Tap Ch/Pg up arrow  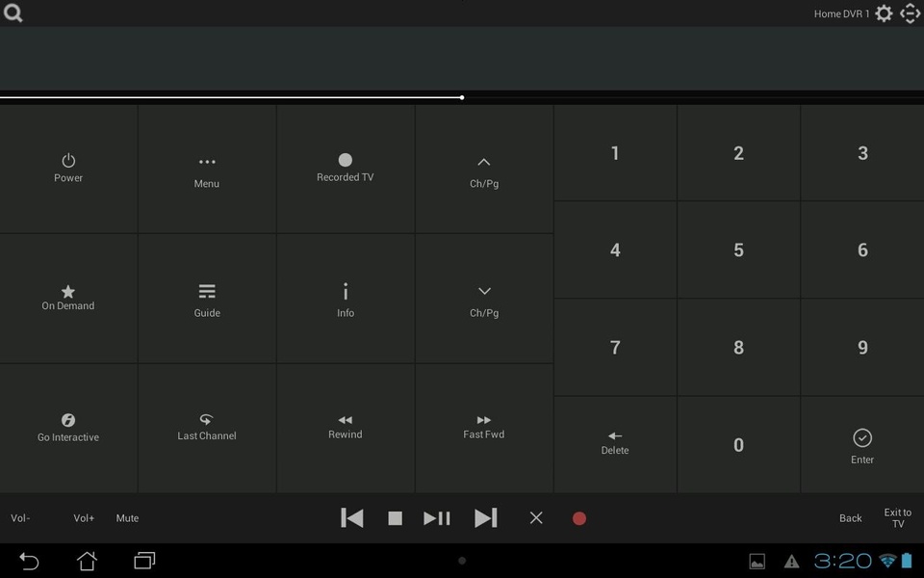484,169
